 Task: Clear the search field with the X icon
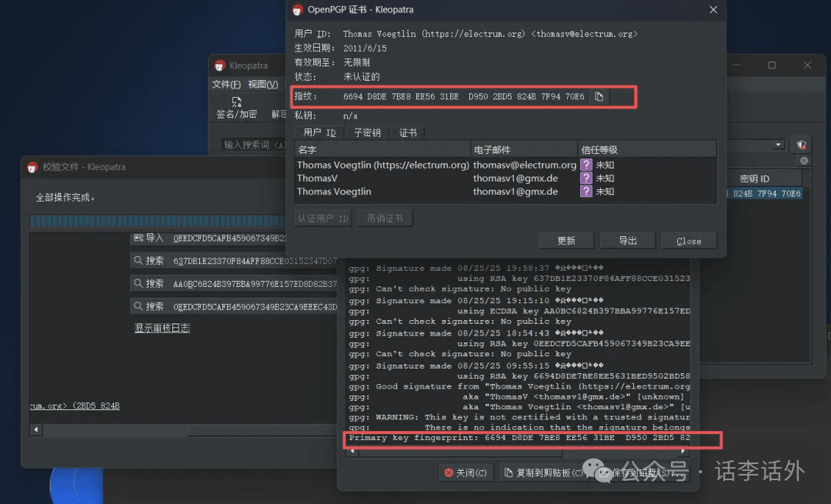pyautogui.click(x=804, y=161)
